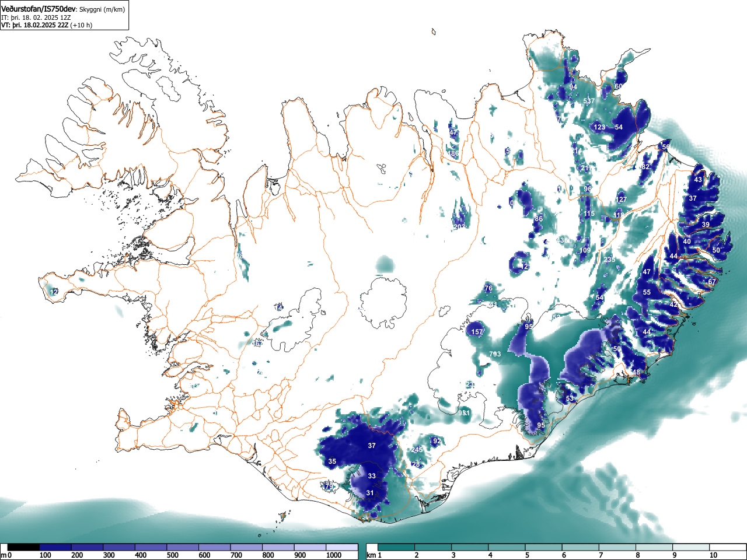
Task: Click the '800' label on meter legend
Action: tap(268, 555)
